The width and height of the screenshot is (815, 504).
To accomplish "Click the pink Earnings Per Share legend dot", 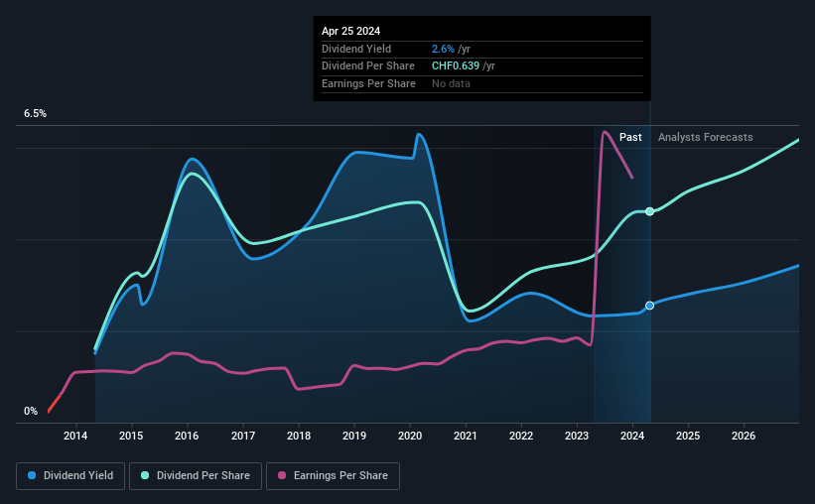I will (282, 475).
